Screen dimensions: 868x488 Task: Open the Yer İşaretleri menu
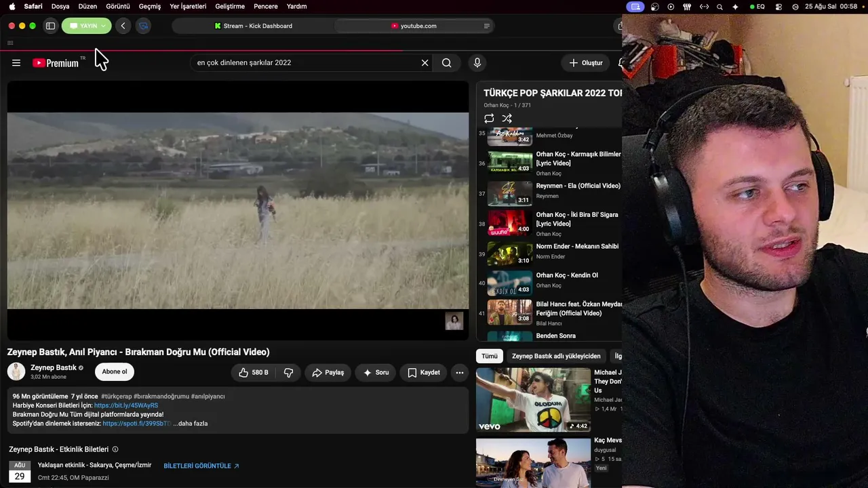click(x=188, y=6)
